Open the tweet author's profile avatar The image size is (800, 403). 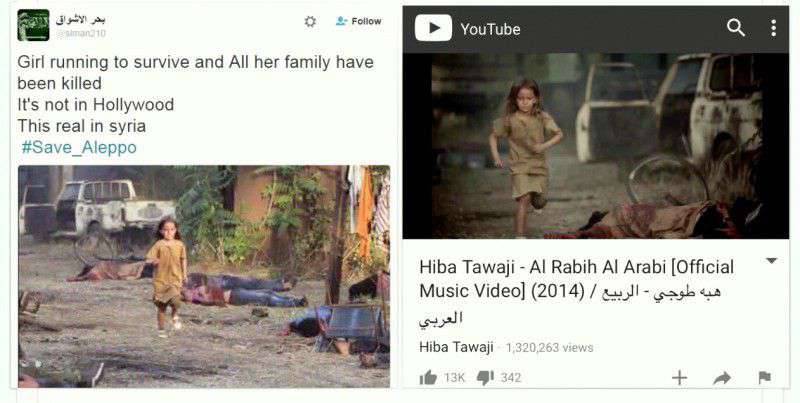pyautogui.click(x=33, y=25)
